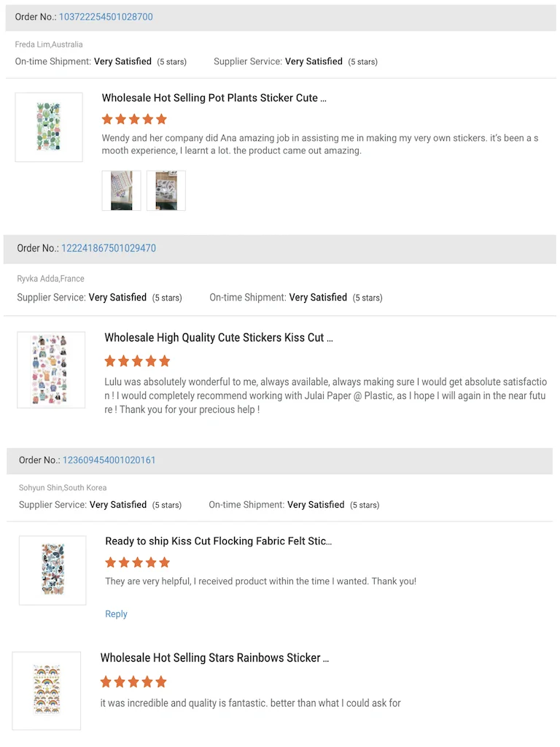The height and width of the screenshot is (747, 560).
Task: Enlarge the second review photo from Freda Lim
Action: (166, 190)
